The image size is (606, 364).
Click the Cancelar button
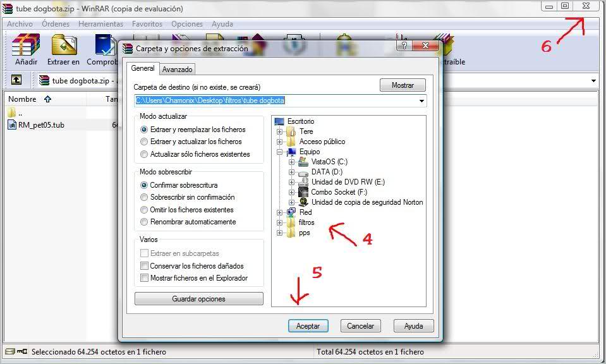pos(360,325)
